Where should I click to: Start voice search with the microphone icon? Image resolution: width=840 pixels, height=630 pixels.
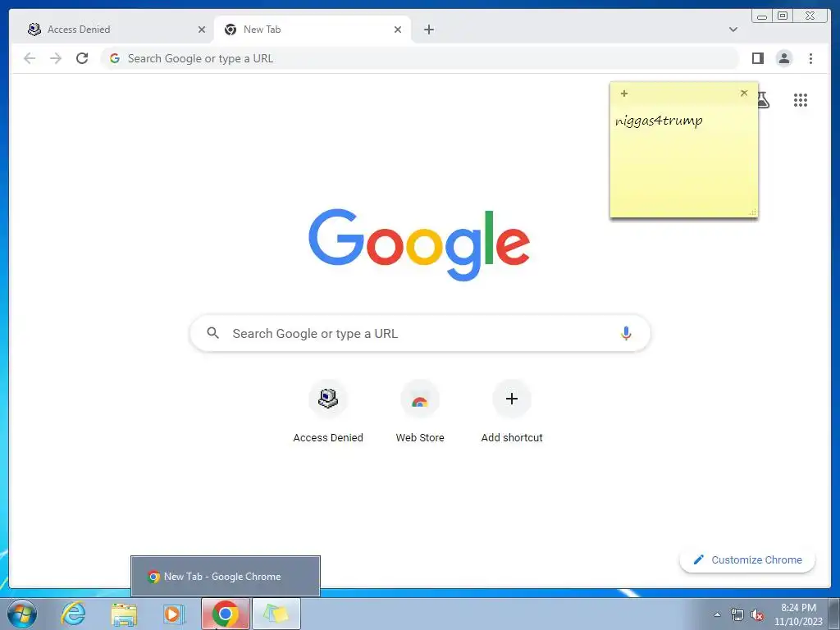[626, 333]
